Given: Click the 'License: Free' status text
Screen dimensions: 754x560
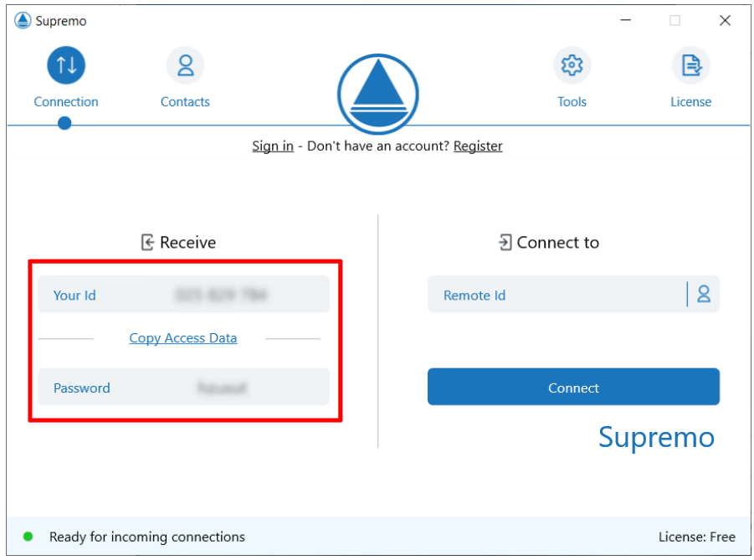Looking at the screenshot, I should (697, 537).
